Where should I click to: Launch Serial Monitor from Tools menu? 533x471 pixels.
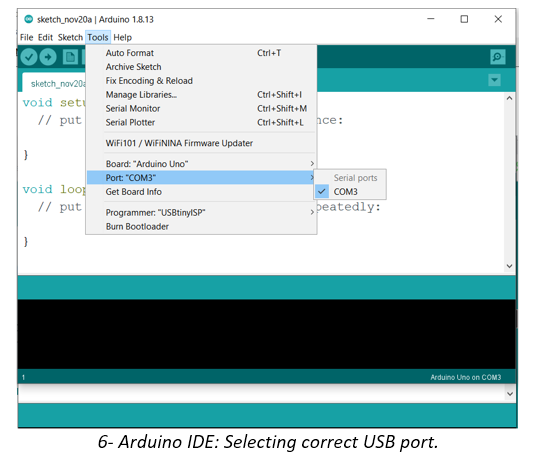coord(201,108)
